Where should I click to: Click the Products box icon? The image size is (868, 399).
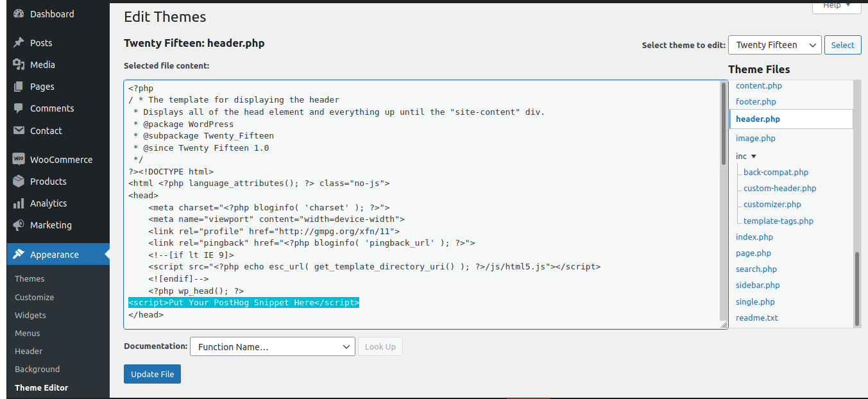18,181
